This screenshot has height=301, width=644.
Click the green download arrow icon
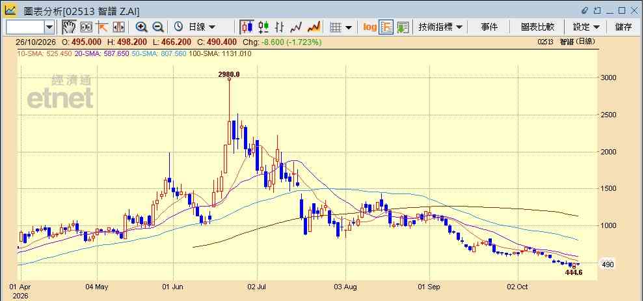403,27
